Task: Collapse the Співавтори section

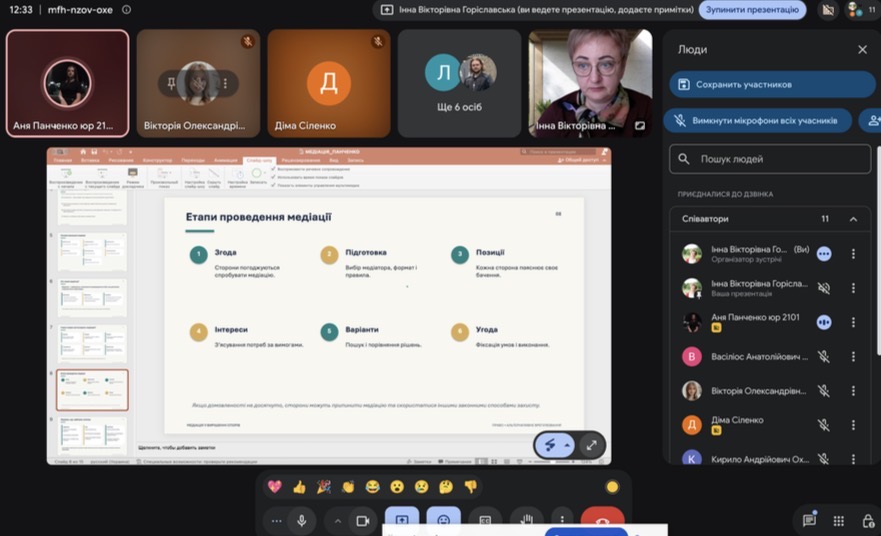Action: pyautogui.click(x=853, y=219)
